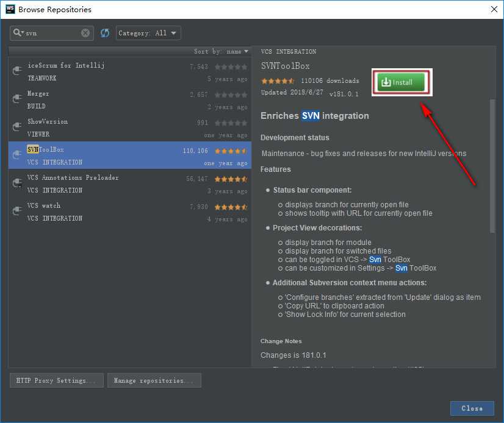504x423 pixels.
Task: Click the 'Change Notes' heading
Action: coord(281,341)
